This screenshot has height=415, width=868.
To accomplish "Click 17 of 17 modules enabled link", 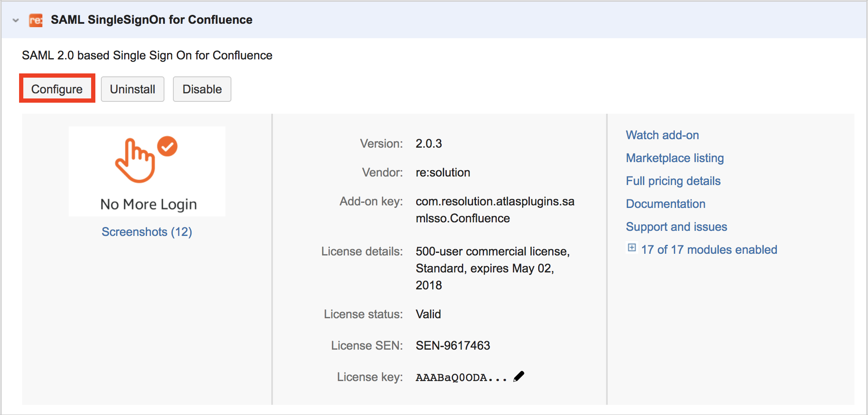I will point(709,250).
